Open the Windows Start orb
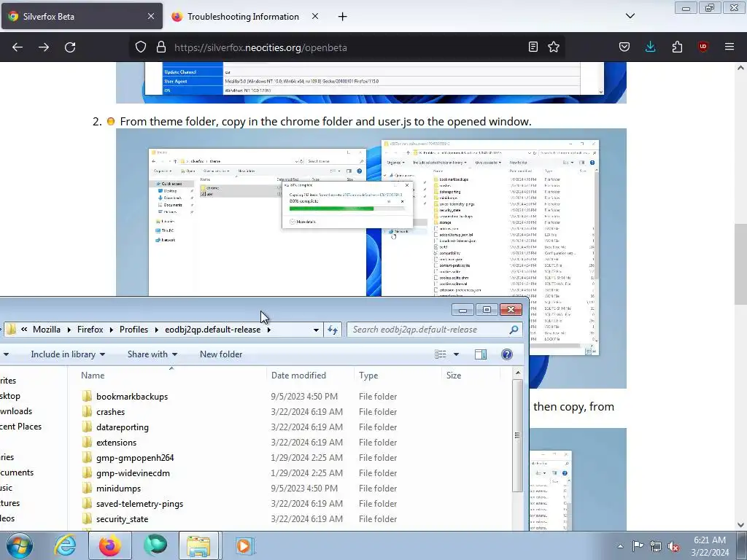Image resolution: width=747 pixels, height=560 pixels. 19,545
